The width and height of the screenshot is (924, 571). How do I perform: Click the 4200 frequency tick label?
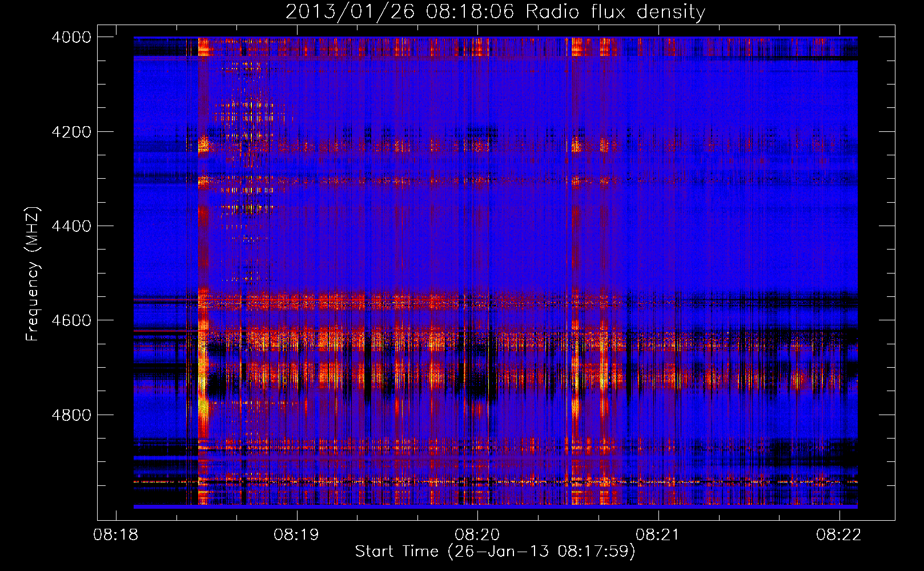click(71, 132)
